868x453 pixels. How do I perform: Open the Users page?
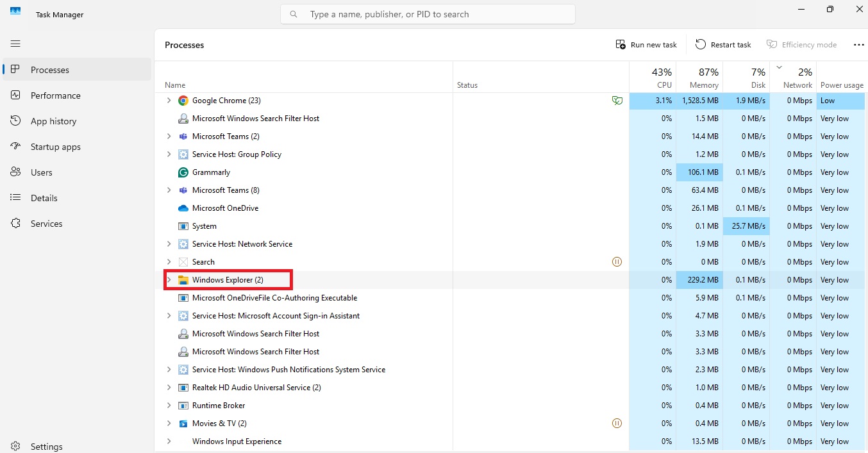[x=77, y=172]
